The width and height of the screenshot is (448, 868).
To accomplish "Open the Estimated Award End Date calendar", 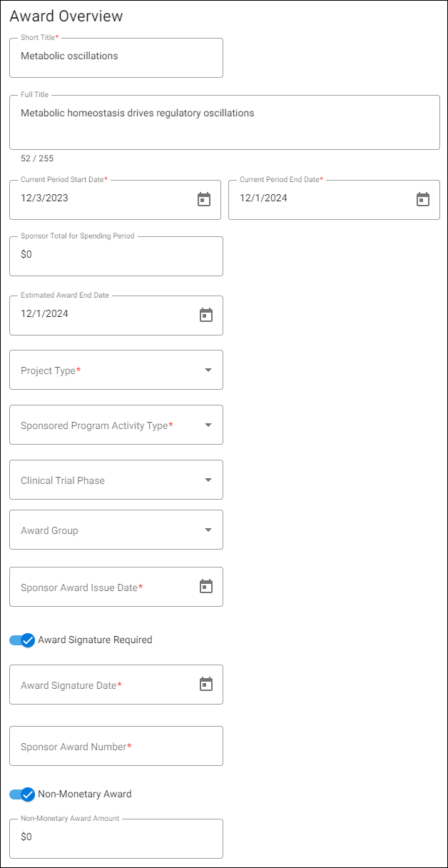I will pos(206,315).
